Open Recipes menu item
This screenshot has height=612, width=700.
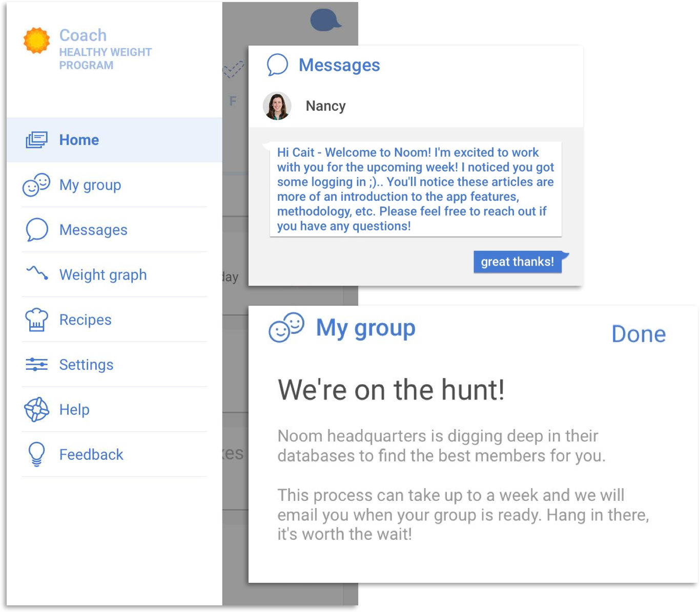114,320
